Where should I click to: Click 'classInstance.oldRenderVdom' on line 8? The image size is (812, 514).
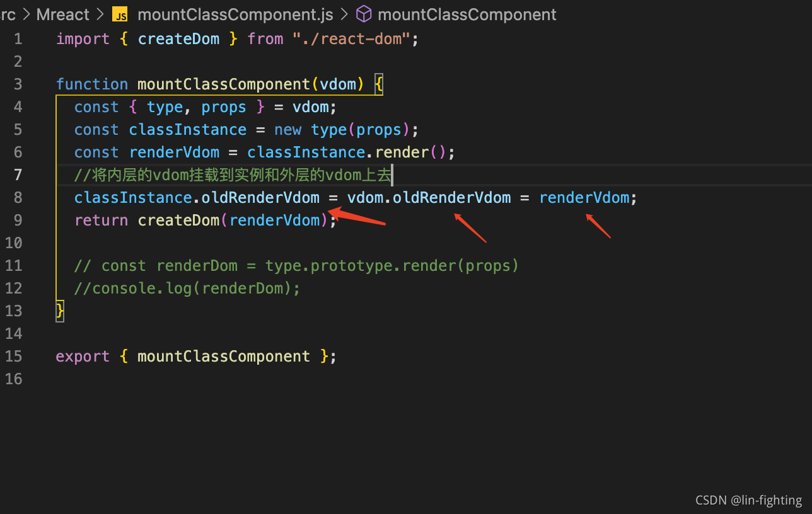pos(197,198)
